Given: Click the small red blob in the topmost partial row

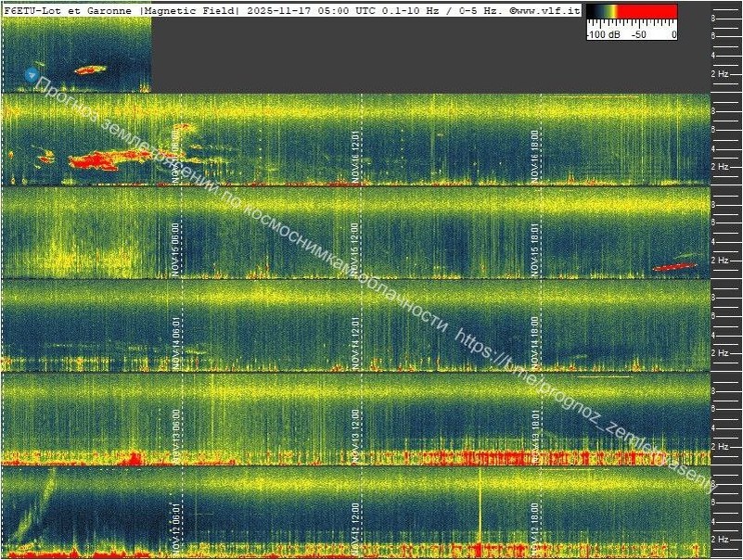Looking at the screenshot, I should (x=90, y=70).
